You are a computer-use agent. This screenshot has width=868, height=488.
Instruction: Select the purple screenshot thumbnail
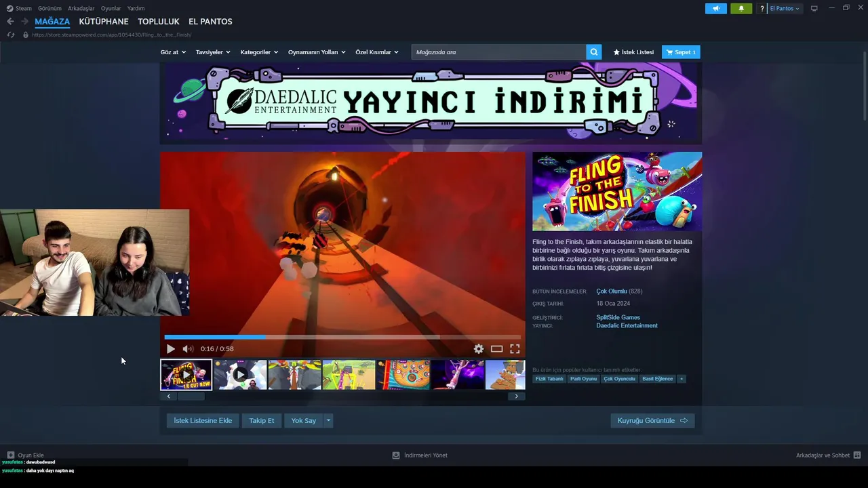click(458, 375)
